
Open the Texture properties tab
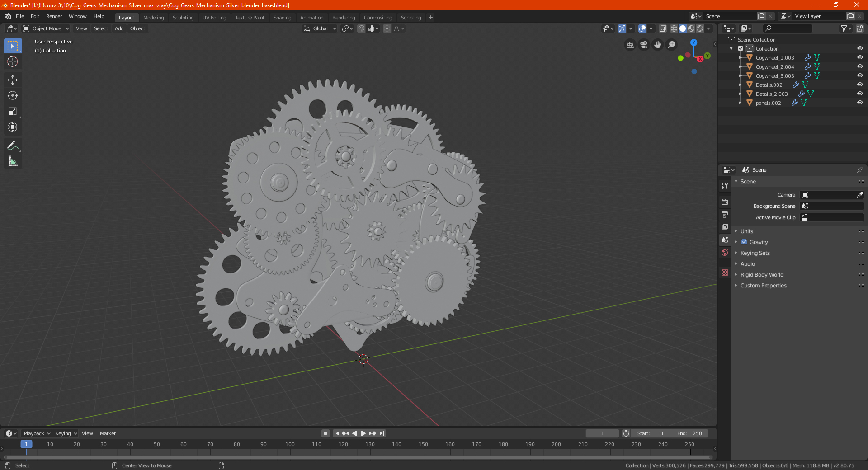pos(725,273)
